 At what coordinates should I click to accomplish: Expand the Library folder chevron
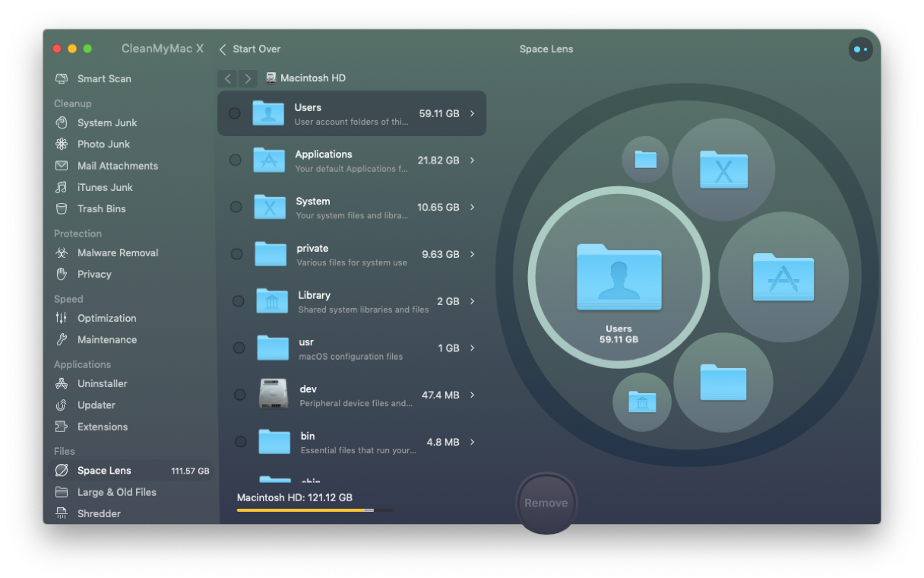pos(472,301)
